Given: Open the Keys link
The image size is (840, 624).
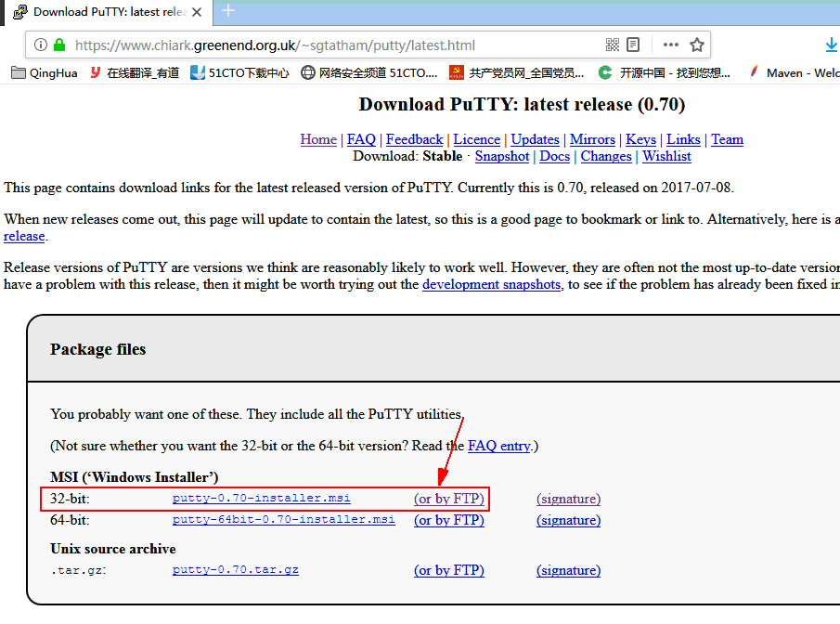Looking at the screenshot, I should point(640,139).
